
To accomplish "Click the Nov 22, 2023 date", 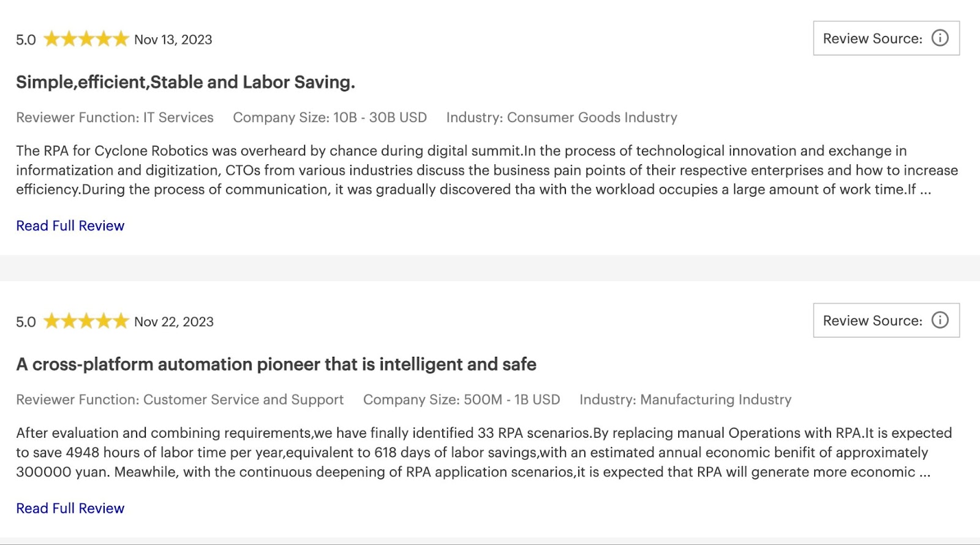I will pos(174,322).
